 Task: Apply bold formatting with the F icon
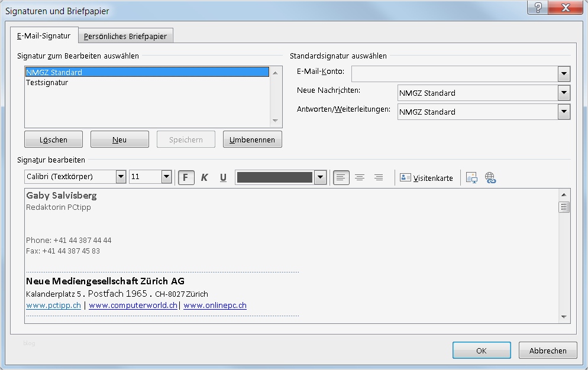coord(186,177)
